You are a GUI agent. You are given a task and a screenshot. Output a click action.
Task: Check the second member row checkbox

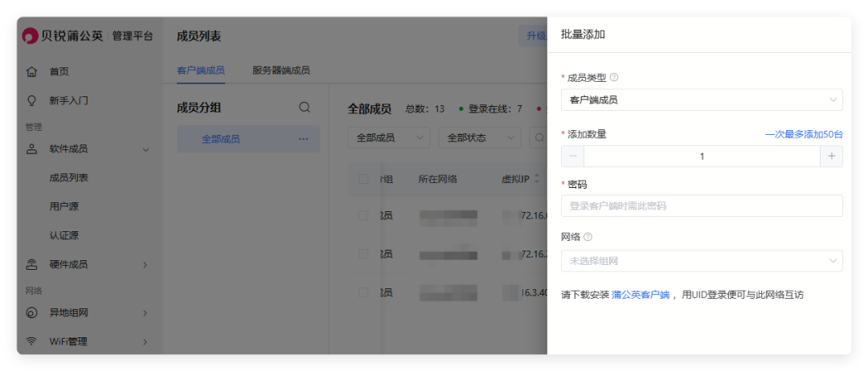click(363, 254)
